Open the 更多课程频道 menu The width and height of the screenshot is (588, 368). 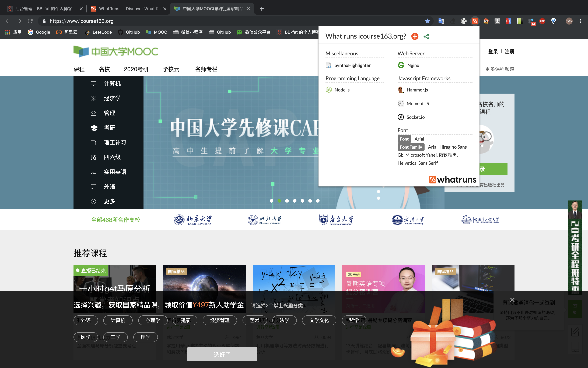pyautogui.click(x=500, y=69)
